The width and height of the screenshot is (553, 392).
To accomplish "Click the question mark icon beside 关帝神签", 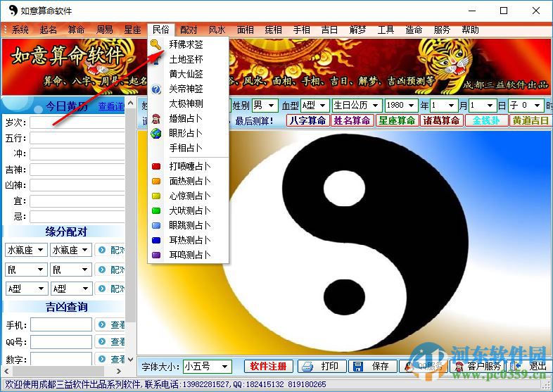I will coord(156,89).
